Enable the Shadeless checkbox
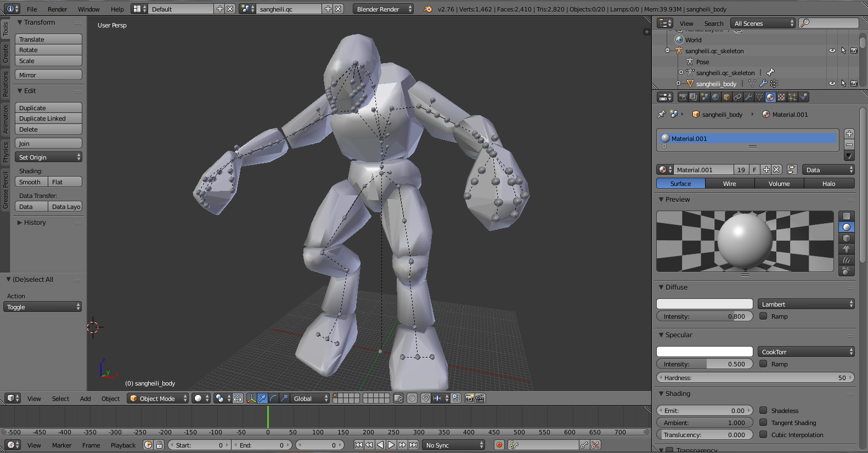This screenshot has height=453, width=868. 763,410
